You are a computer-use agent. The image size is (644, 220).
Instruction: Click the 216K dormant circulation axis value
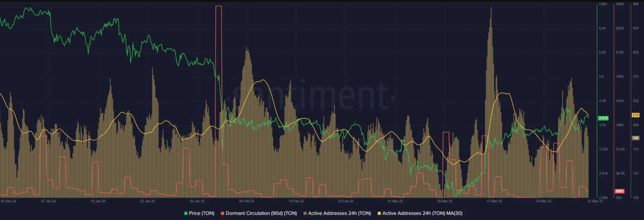620,52
